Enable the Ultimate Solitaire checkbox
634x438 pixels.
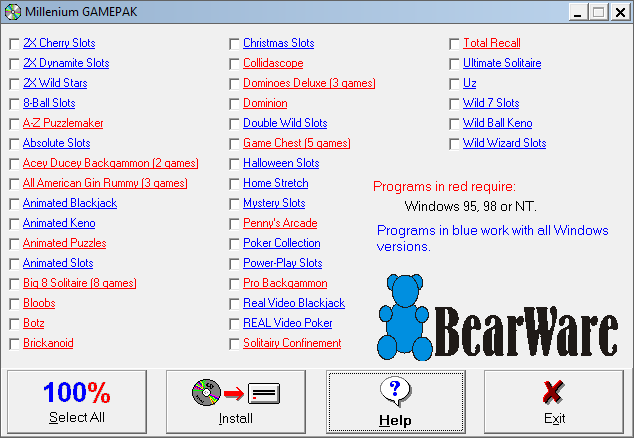454,64
